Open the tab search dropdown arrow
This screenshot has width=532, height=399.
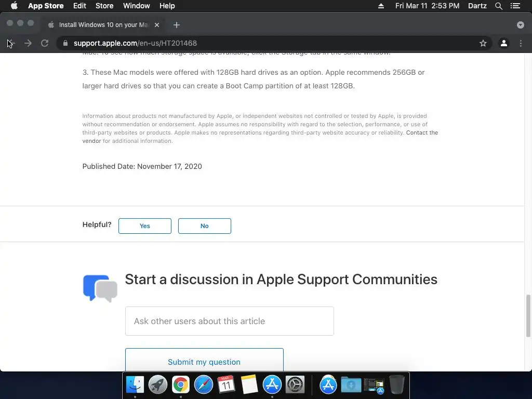(521, 25)
